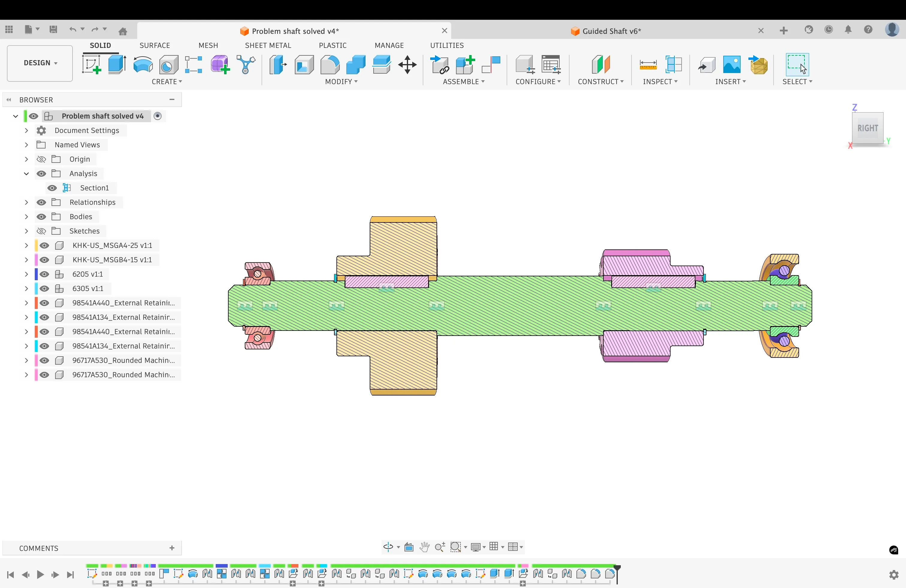
Task: Collapse the Browser panel with minus
Action: (x=172, y=100)
